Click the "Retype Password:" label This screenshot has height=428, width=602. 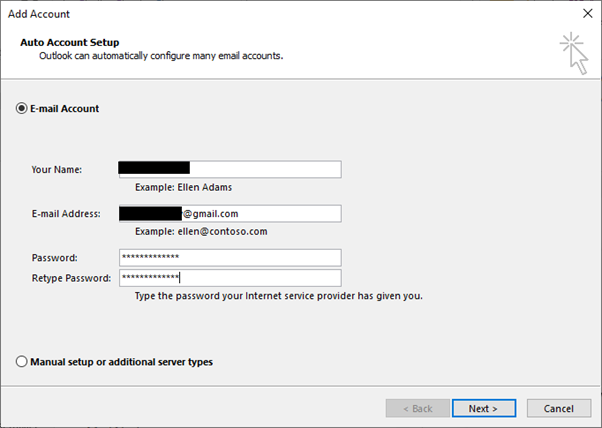[73, 277]
